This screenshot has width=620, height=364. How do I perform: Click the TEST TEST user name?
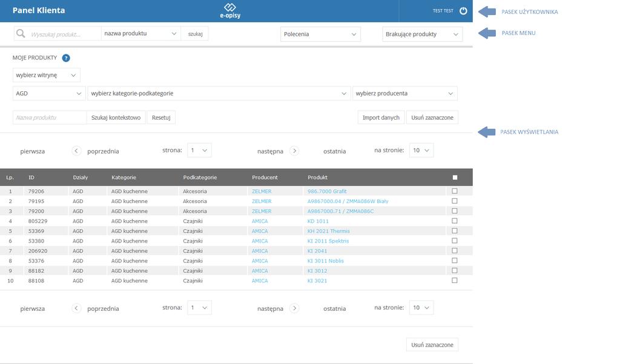pyautogui.click(x=443, y=11)
